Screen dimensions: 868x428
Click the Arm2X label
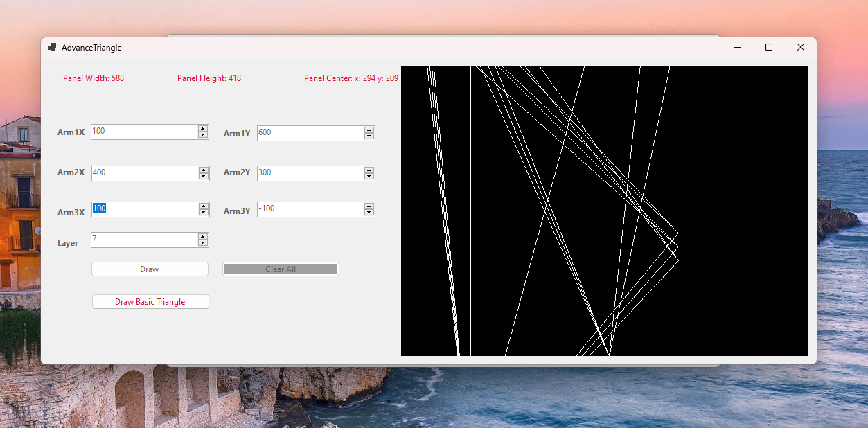71,172
